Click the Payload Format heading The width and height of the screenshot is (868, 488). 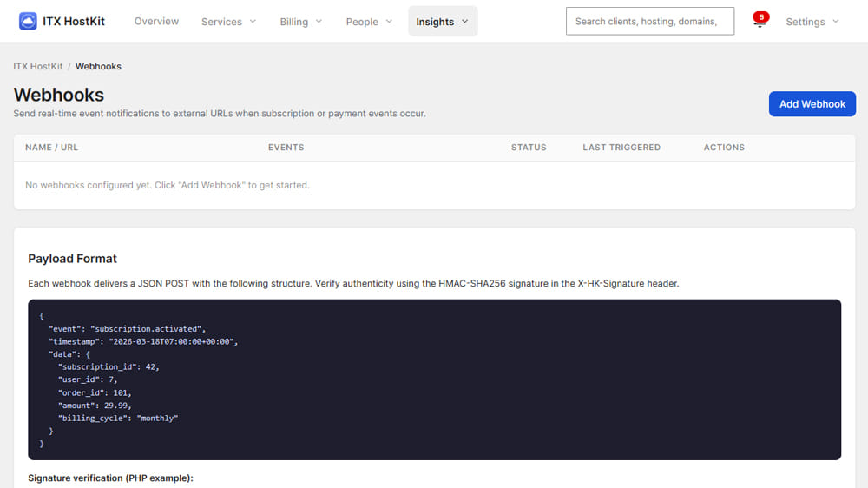(x=73, y=259)
